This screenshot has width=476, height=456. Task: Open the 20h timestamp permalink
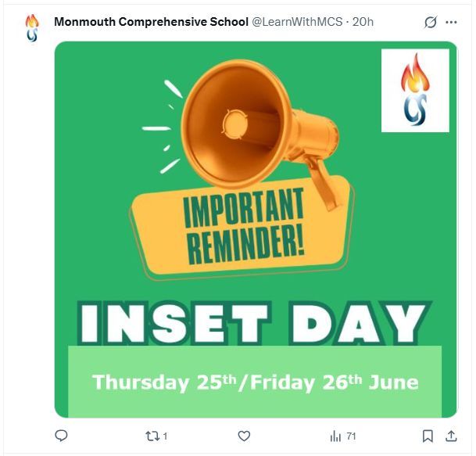tap(363, 22)
